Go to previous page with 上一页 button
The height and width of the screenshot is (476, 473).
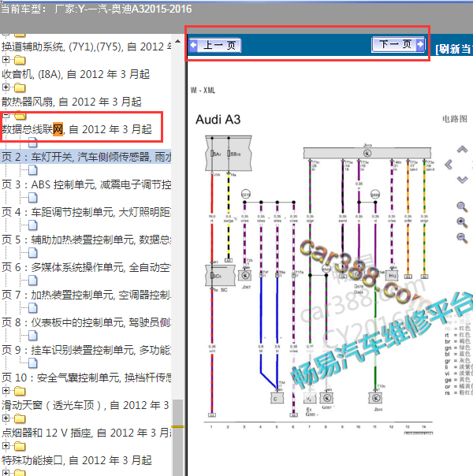coord(215,45)
